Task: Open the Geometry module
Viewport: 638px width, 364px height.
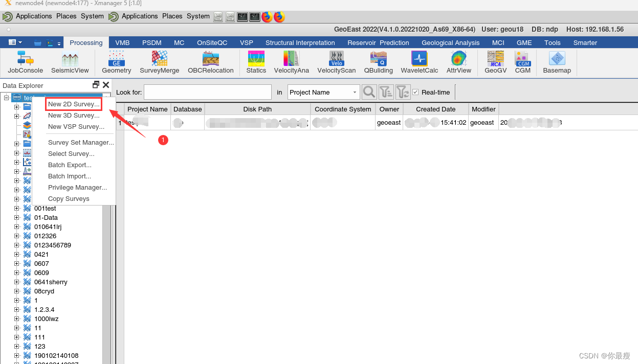Action: point(117,62)
